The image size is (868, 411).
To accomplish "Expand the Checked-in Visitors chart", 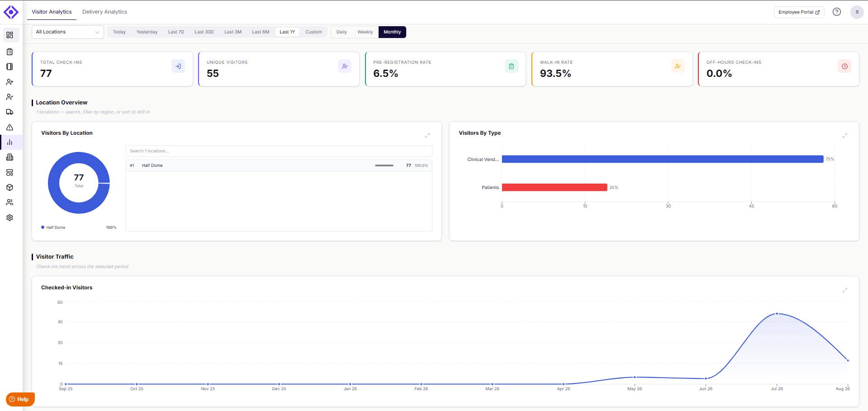I will click(x=844, y=290).
